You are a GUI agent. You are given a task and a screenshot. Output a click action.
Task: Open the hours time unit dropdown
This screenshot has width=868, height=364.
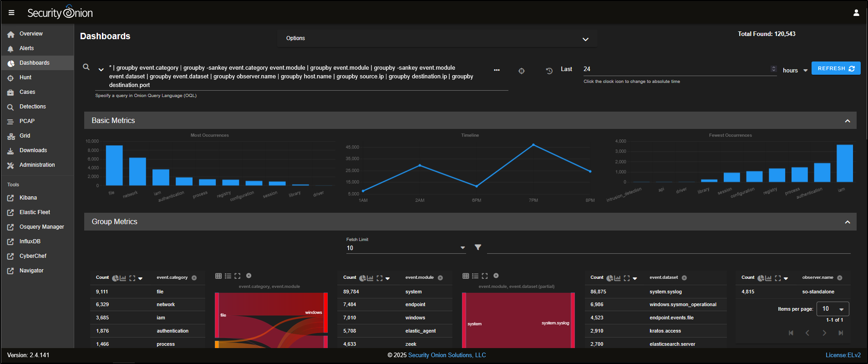tap(805, 71)
